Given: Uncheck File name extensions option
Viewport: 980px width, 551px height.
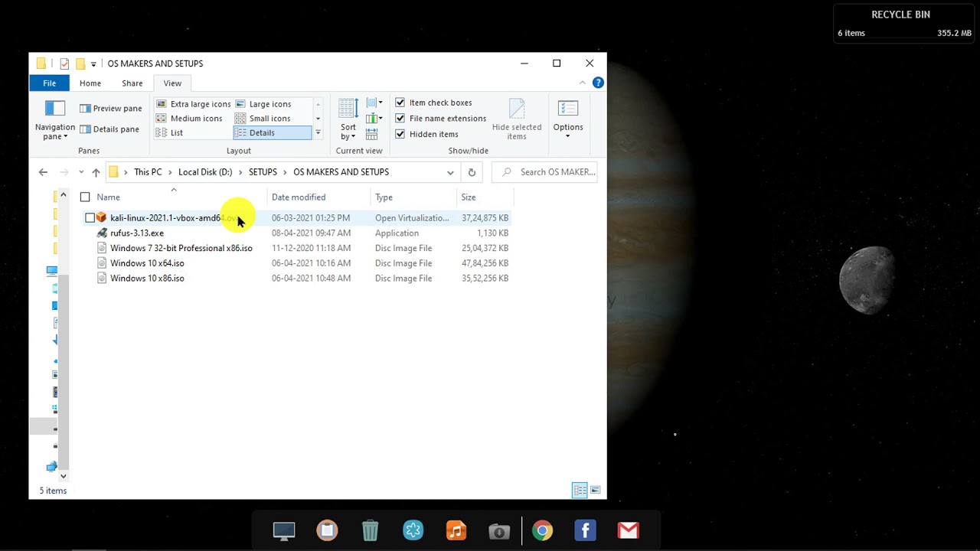Looking at the screenshot, I should coord(440,119).
